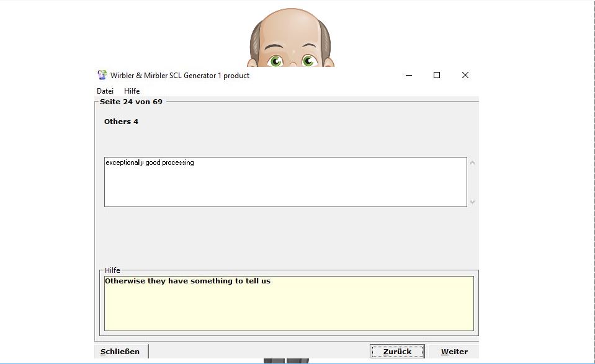Image resolution: width=595 pixels, height=364 pixels.
Task: Click the 'Seite 24 von 69' page label
Action: (131, 102)
